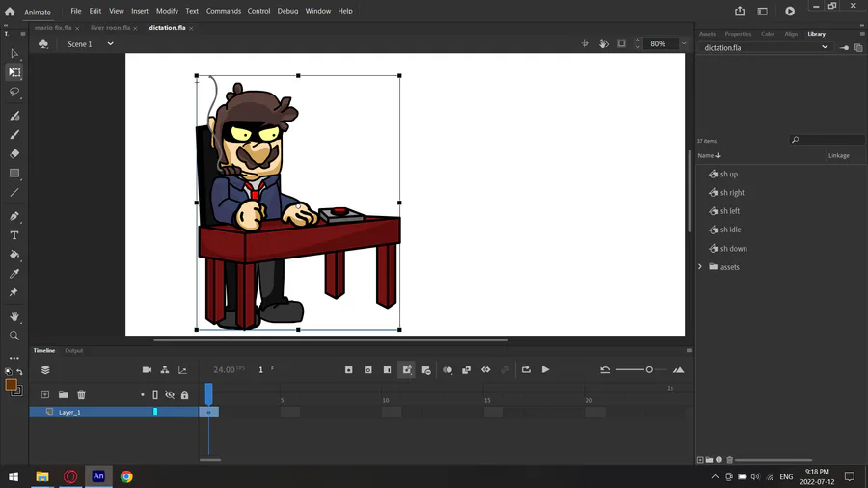Image resolution: width=868 pixels, height=488 pixels.
Task: Select the Hand tool
Action: (14, 316)
